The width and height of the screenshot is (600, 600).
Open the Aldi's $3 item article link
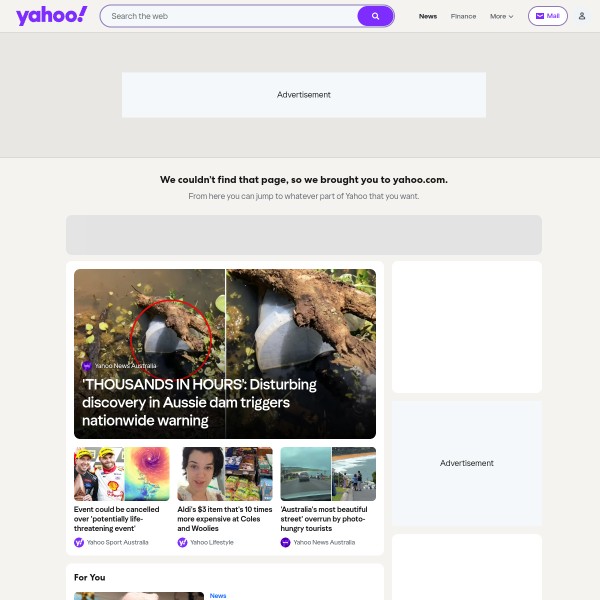point(225,519)
